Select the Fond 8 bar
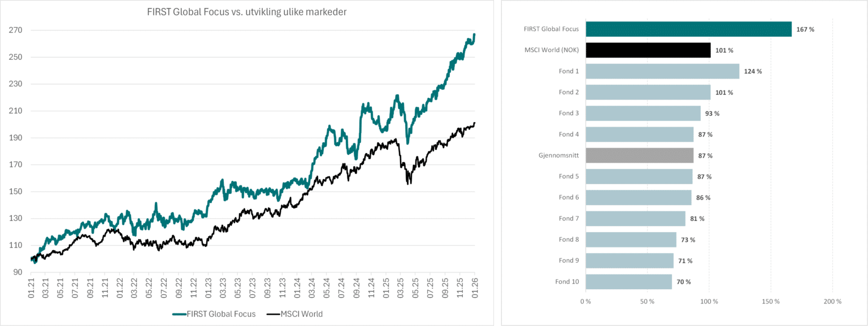868x326 pixels. [x=631, y=240]
